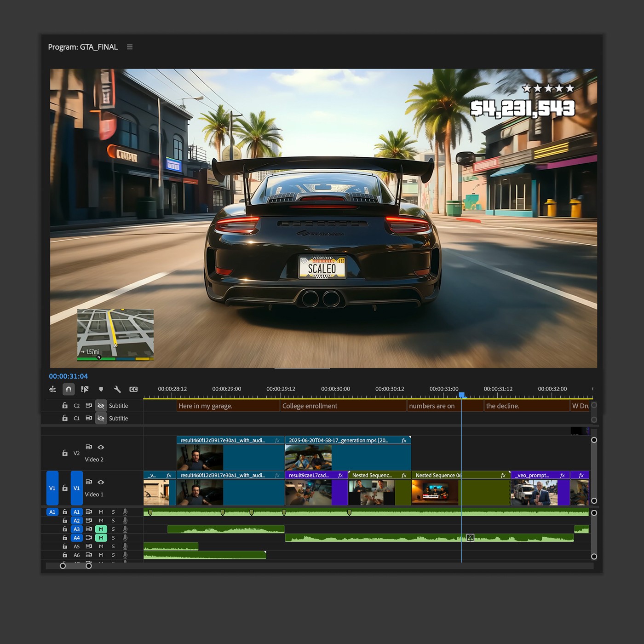Click sync lock icon on Video 1
The height and width of the screenshot is (644, 644).
pos(89,482)
